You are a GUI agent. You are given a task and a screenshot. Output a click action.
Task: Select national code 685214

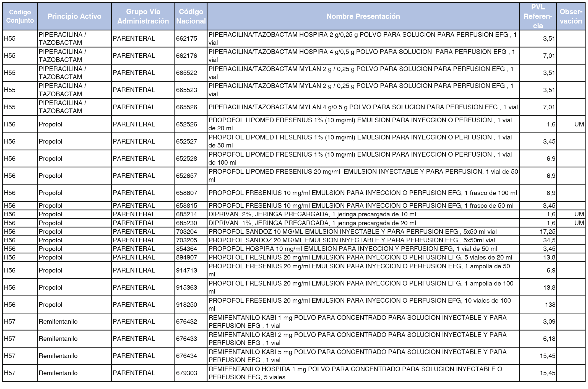pyautogui.click(x=187, y=214)
